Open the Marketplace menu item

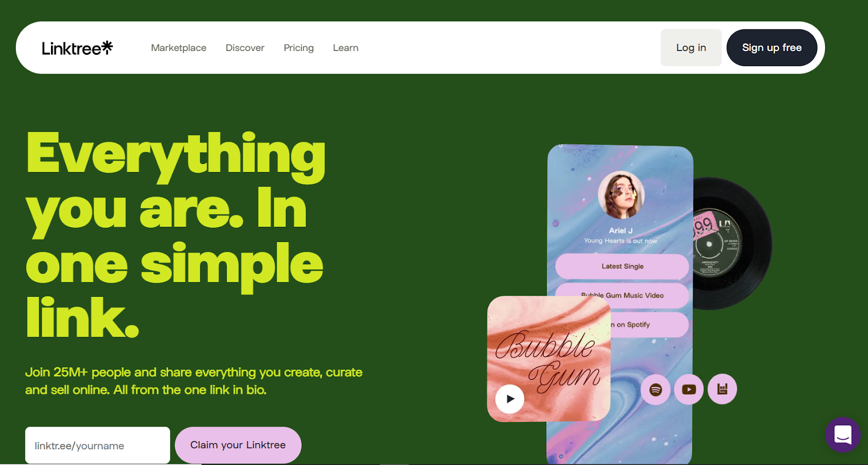click(x=178, y=48)
